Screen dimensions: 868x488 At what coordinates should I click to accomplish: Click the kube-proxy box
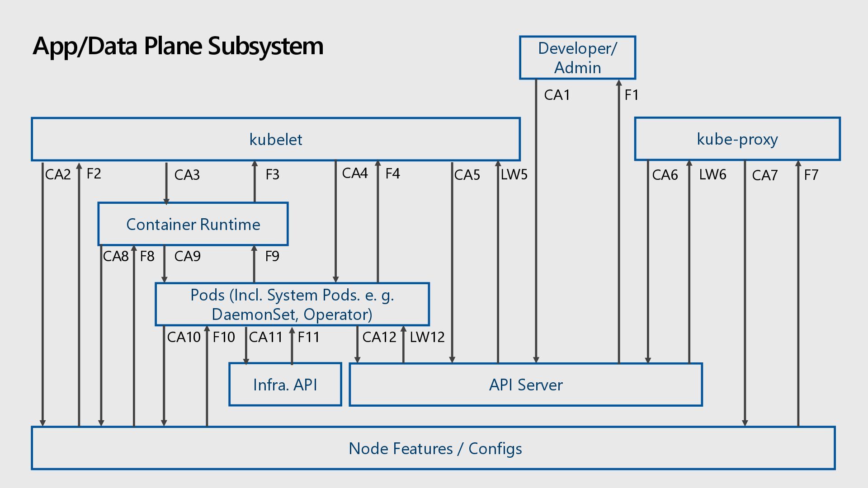(x=737, y=139)
